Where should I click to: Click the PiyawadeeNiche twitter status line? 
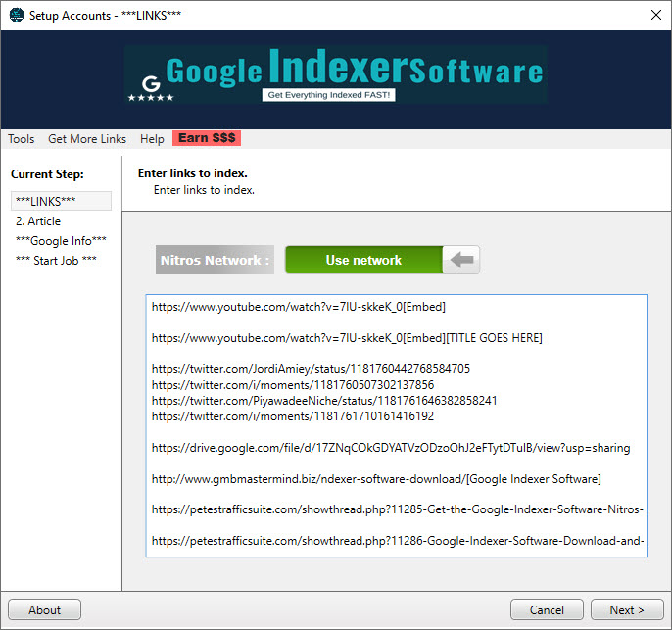tap(324, 401)
